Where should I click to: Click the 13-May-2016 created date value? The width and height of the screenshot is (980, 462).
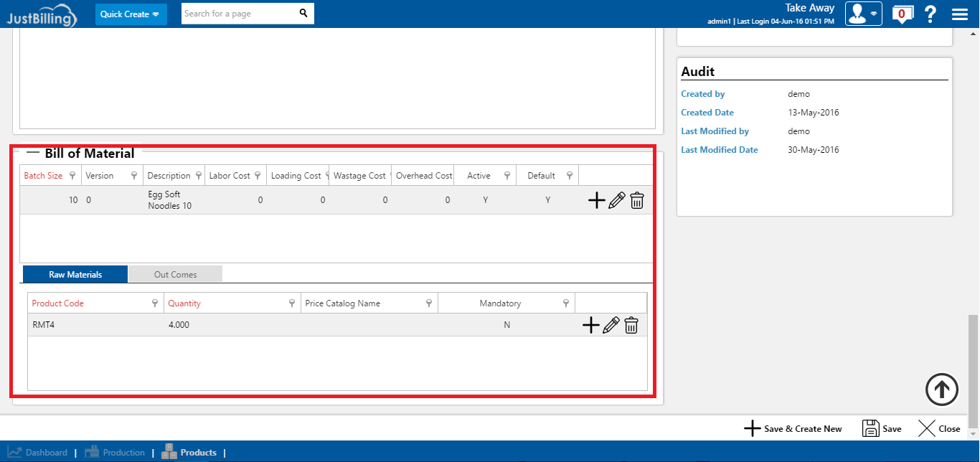[814, 113]
